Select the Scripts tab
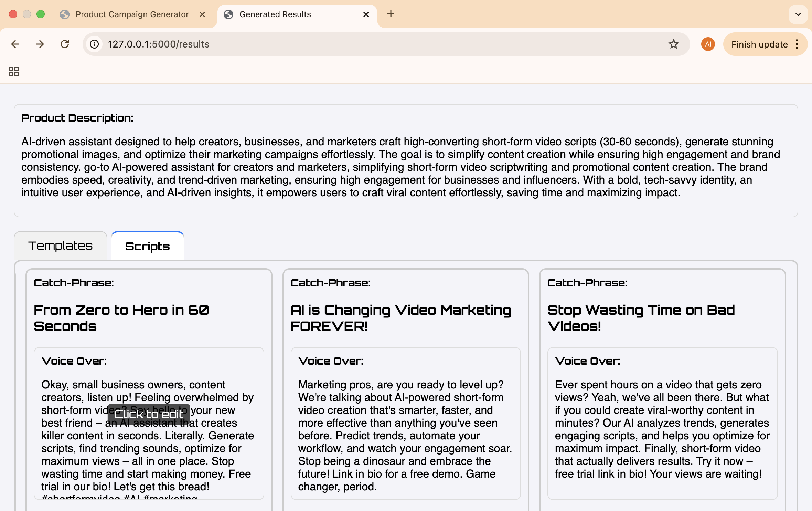812x511 pixels. [147, 247]
